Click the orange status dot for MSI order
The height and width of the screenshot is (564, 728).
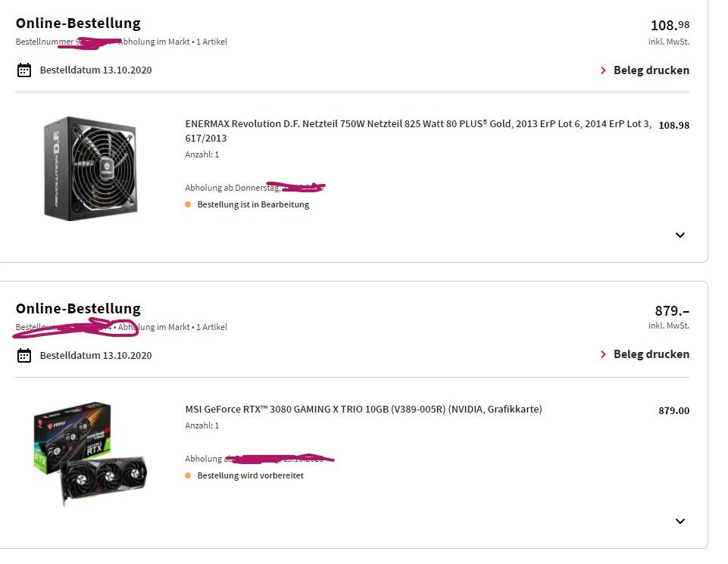point(188,475)
